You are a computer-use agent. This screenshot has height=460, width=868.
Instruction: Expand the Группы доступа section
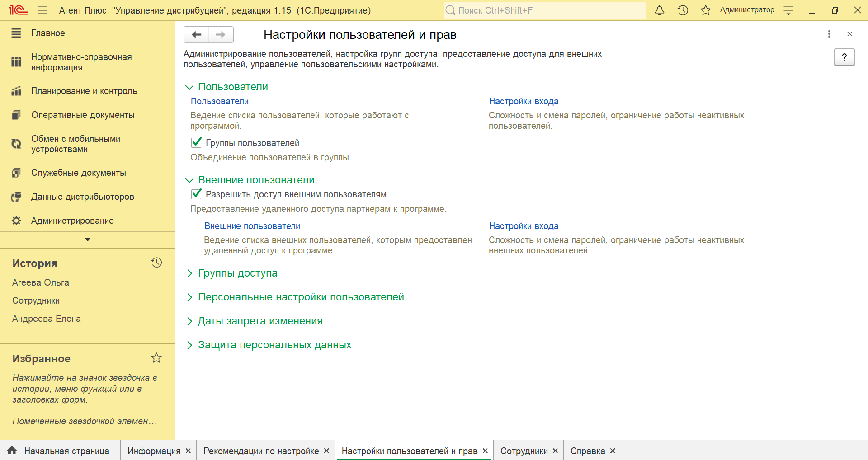189,273
